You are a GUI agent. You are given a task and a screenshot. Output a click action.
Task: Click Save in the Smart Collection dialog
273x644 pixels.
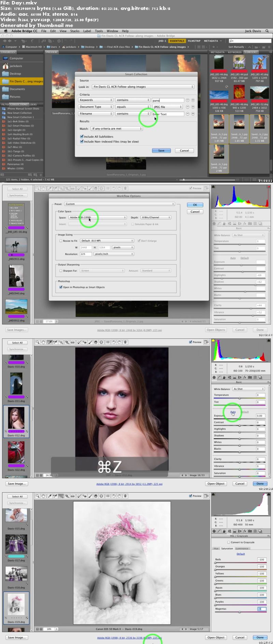161,150
